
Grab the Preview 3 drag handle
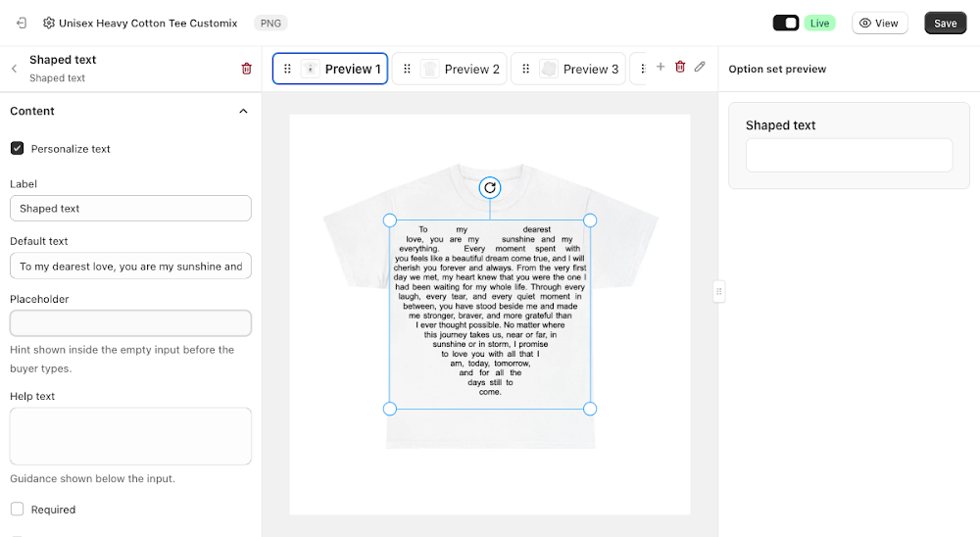point(525,69)
